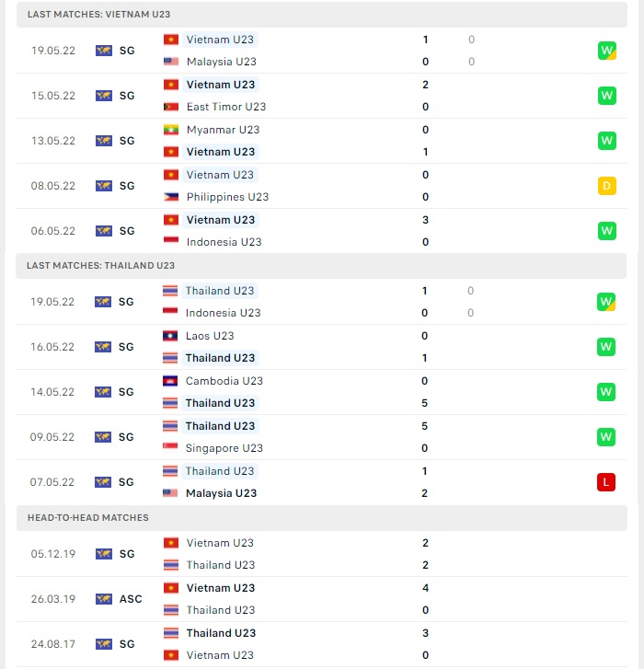Click the red L loss badge for Malaysia match
The height and width of the screenshot is (669, 644).
click(x=605, y=482)
